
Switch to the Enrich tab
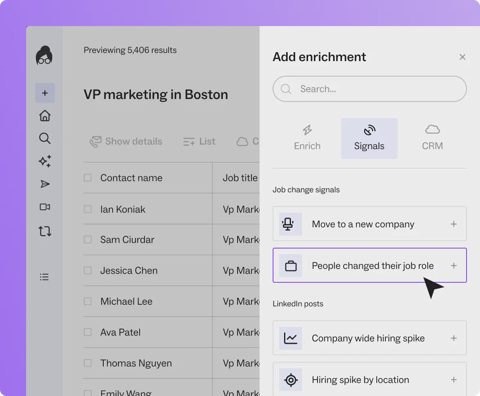(307, 138)
